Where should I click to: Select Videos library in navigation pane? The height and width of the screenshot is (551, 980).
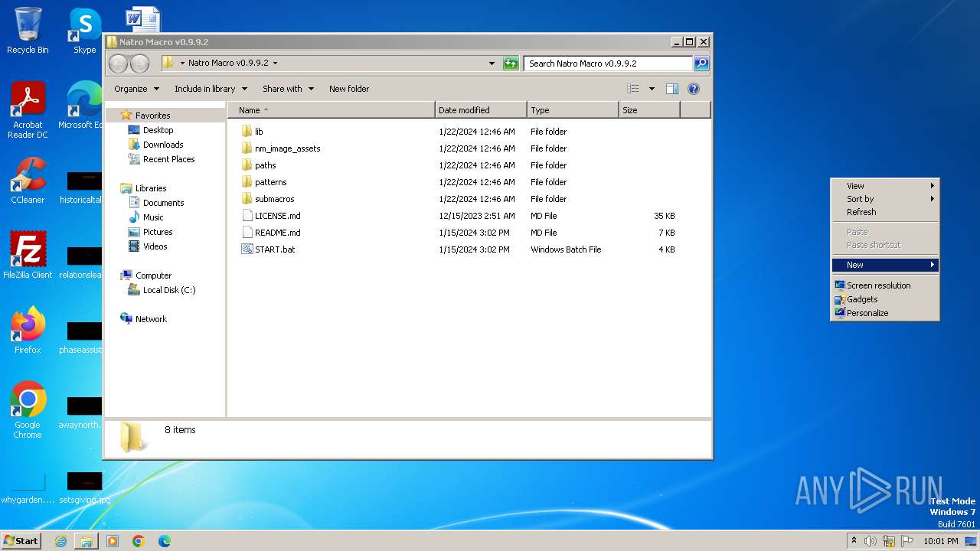[x=148, y=246]
